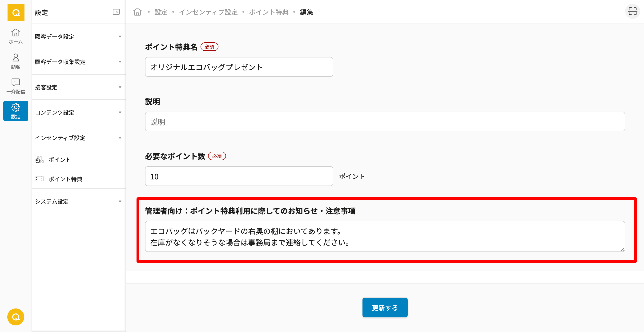
Task: Click the home icon in the breadcrumb
Action: click(137, 12)
